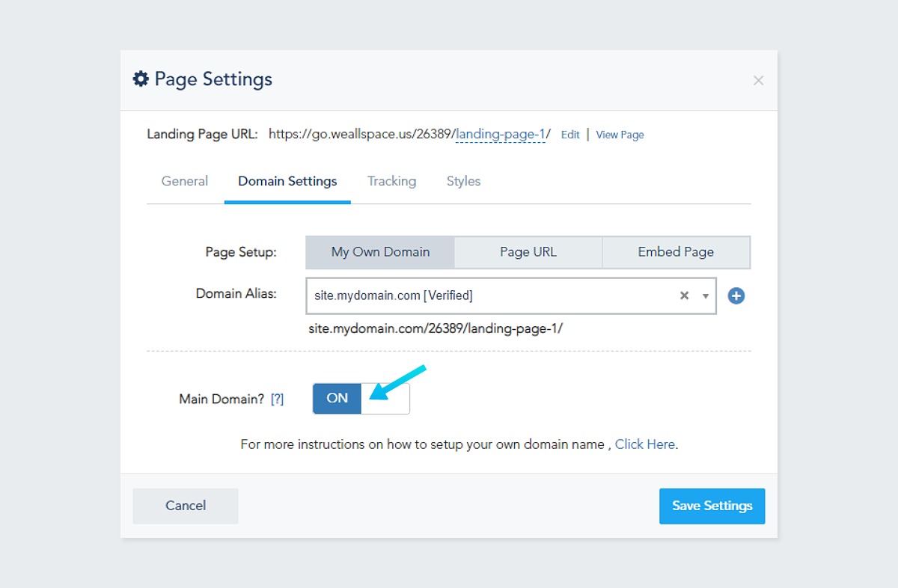Open the Main Domain [?] help tooltip

tap(277, 399)
